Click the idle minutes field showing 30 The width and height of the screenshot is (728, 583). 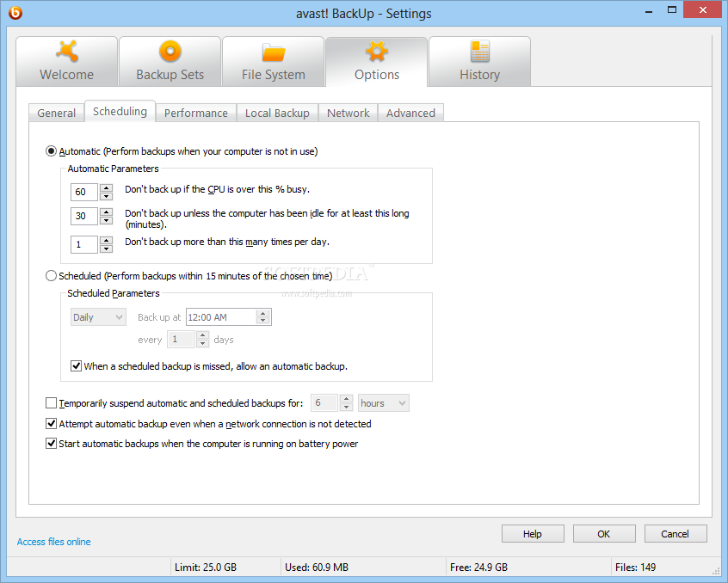tap(84, 216)
